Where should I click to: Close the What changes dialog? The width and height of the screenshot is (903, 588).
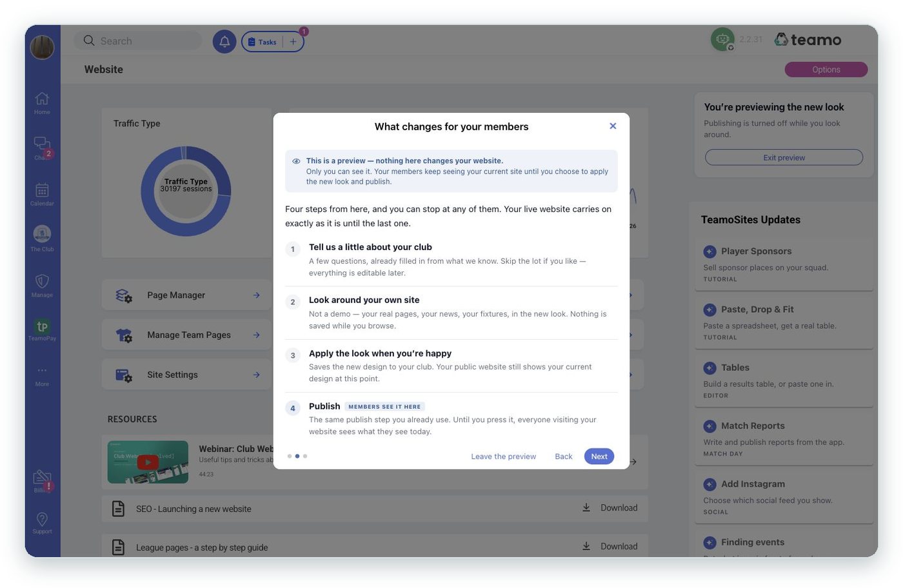(x=613, y=126)
